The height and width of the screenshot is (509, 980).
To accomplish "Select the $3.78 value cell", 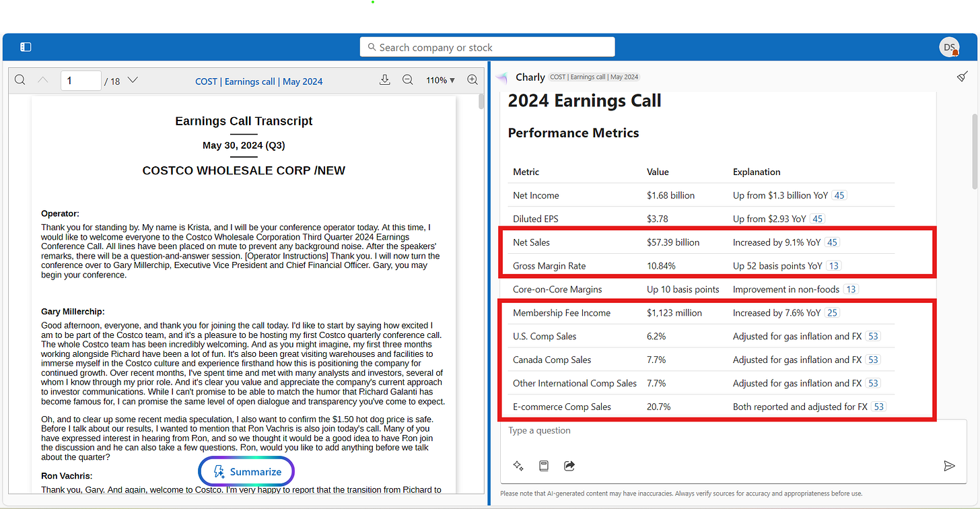I will click(658, 219).
